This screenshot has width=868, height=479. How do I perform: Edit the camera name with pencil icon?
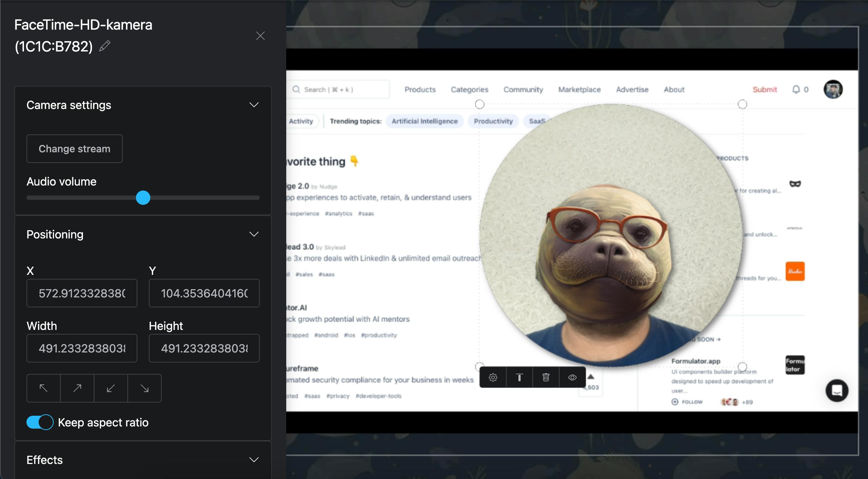(x=104, y=46)
